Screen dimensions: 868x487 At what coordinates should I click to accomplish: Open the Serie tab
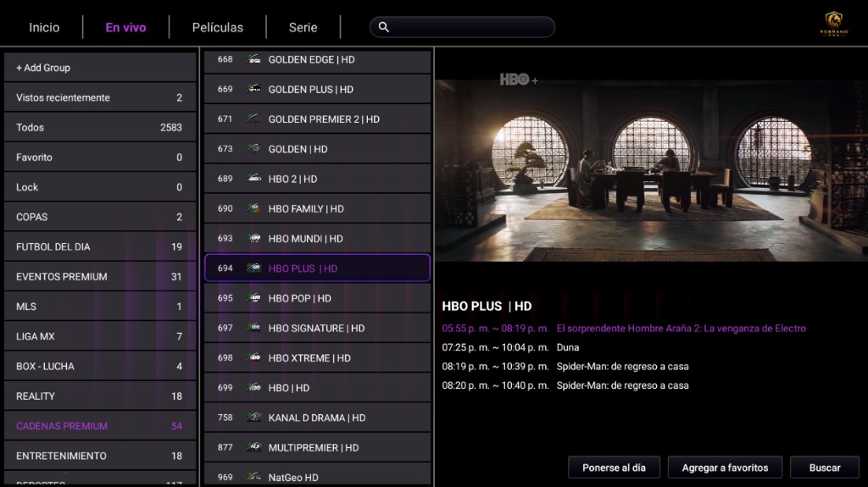click(x=303, y=27)
